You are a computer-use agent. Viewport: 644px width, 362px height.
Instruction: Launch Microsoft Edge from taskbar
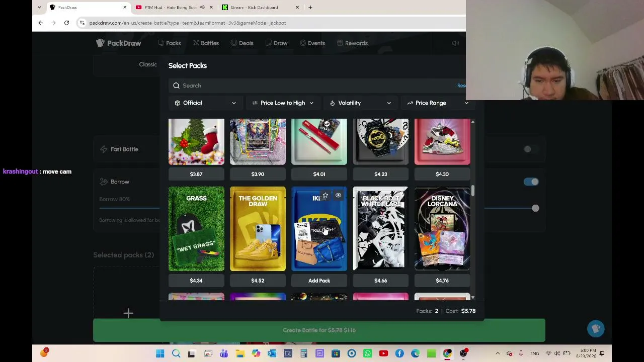(415, 353)
